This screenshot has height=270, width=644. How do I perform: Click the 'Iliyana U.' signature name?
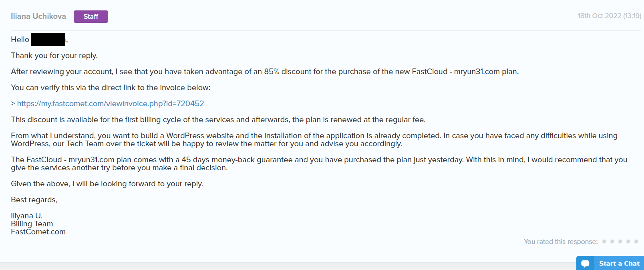(26, 216)
